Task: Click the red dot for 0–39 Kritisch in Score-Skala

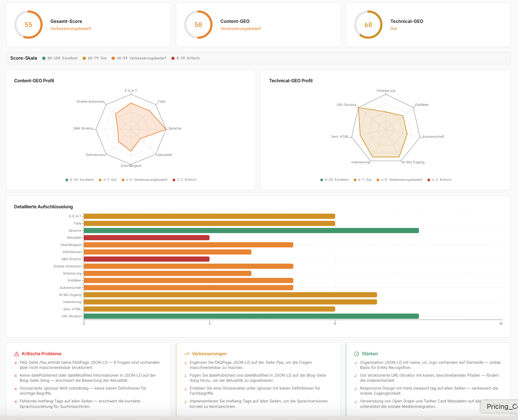Action: tap(173, 58)
